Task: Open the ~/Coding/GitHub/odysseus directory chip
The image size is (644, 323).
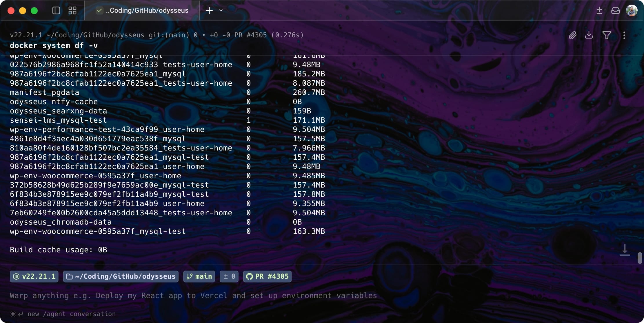Action: point(121,276)
